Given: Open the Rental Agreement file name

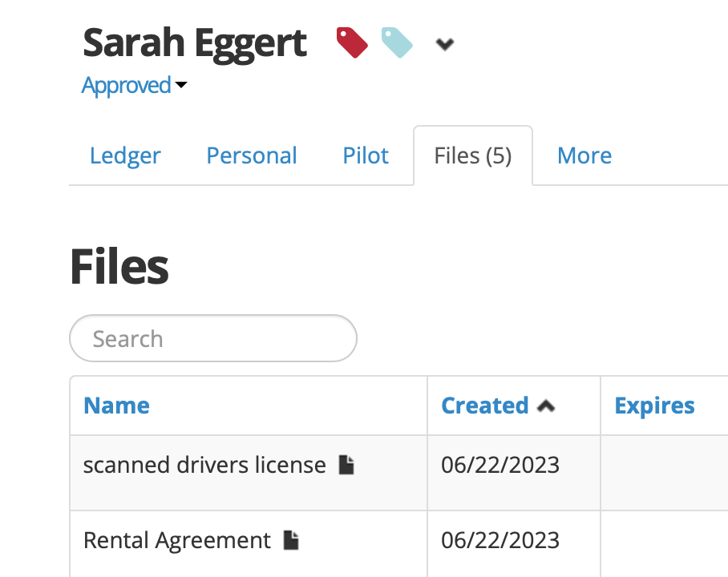Looking at the screenshot, I should 177,541.
